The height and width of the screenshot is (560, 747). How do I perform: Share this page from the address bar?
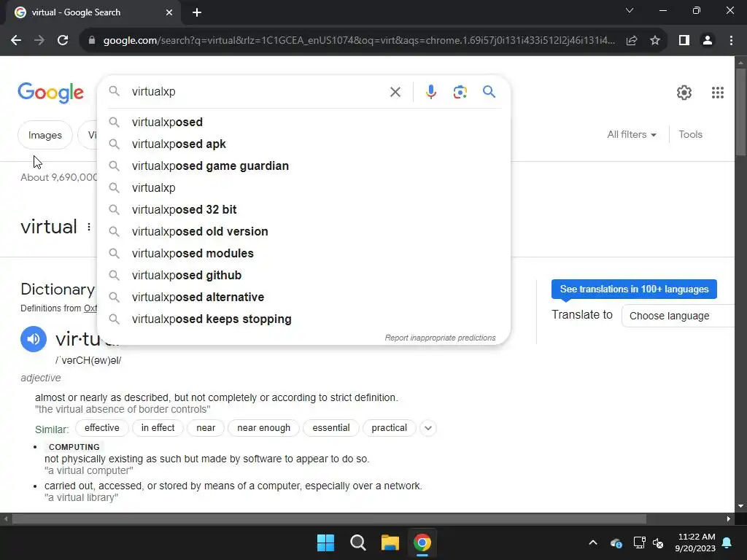632,41
